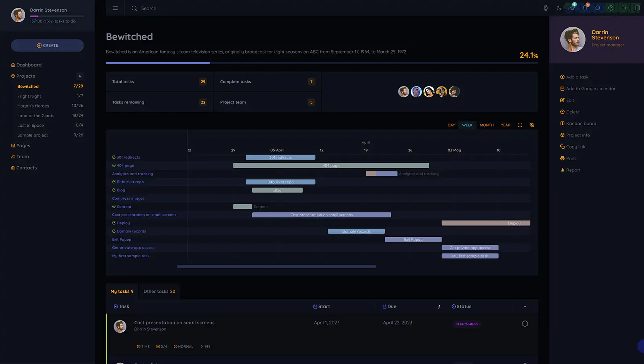The height and width of the screenshot is (364, 644).
Task: Open the Fright Night project
Action: [x=29, y=96]
